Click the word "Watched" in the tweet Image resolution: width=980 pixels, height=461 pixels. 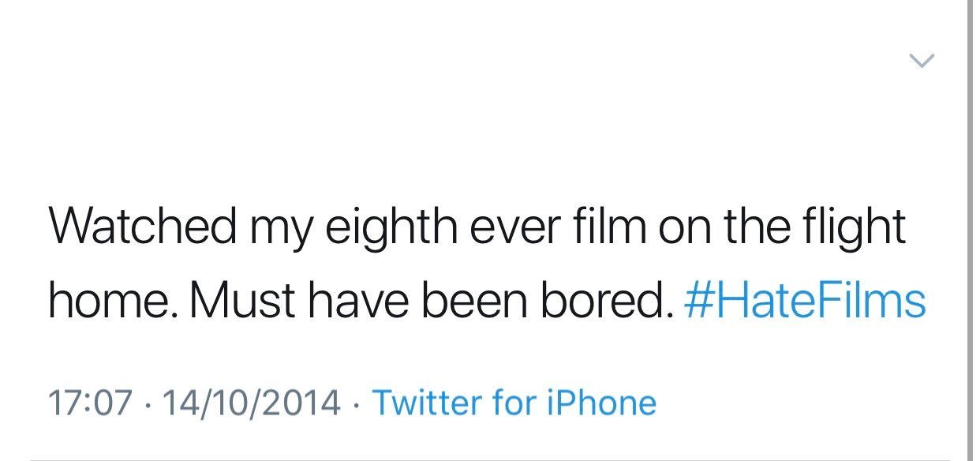coord(142,227)
